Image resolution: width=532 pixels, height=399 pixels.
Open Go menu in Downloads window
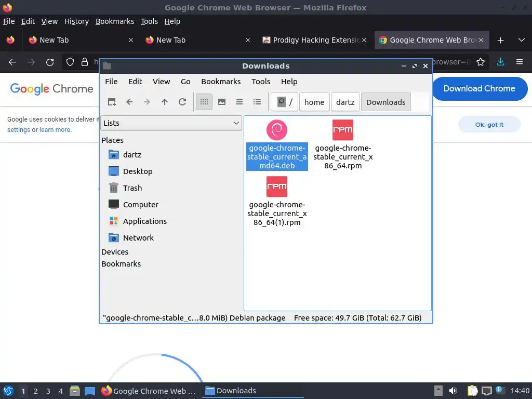[x=185, y=82]
